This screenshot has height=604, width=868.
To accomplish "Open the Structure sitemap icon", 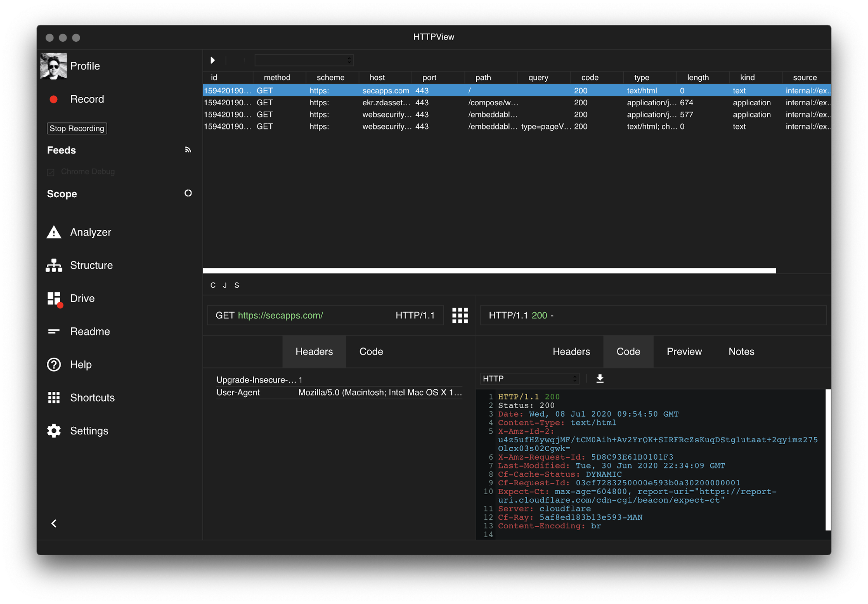I will [54, 265].
